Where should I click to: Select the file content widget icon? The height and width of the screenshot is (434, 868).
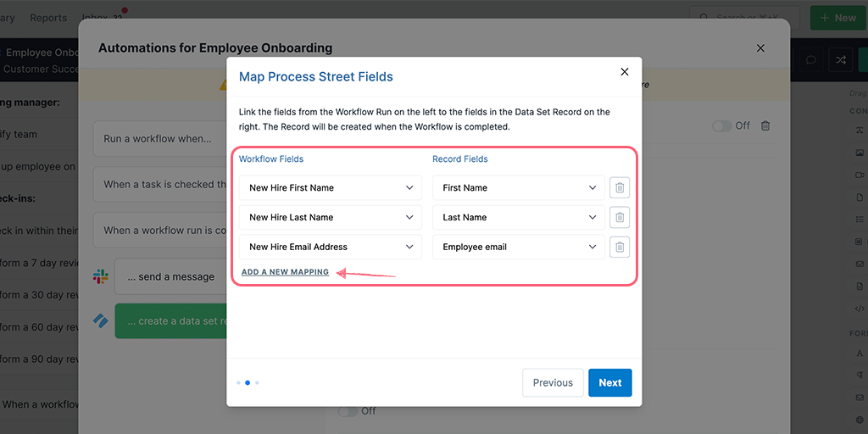tap(860, 197)
